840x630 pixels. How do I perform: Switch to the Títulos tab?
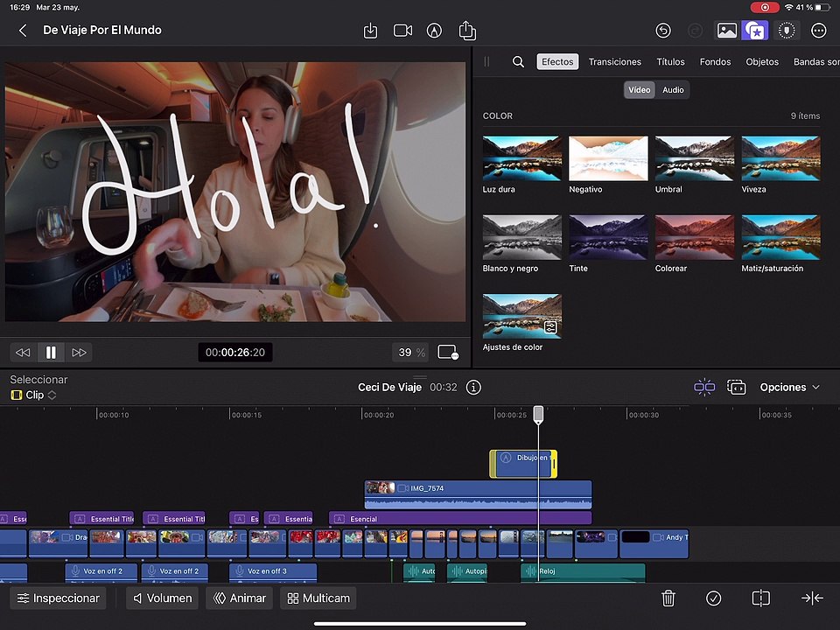(x=671, y=61)
